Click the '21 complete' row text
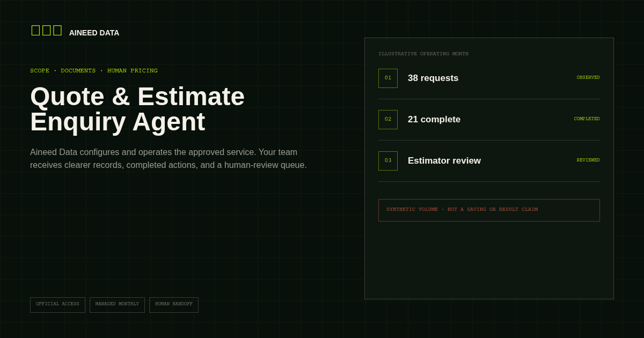Screen dimensions: 644x338 pyautogui.click(x=434, y=120)
